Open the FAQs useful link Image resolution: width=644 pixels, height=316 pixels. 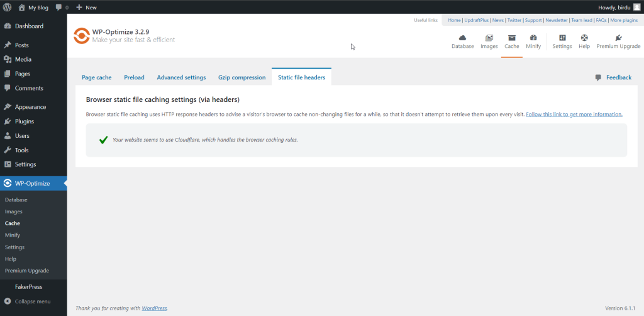pos(601,20)
